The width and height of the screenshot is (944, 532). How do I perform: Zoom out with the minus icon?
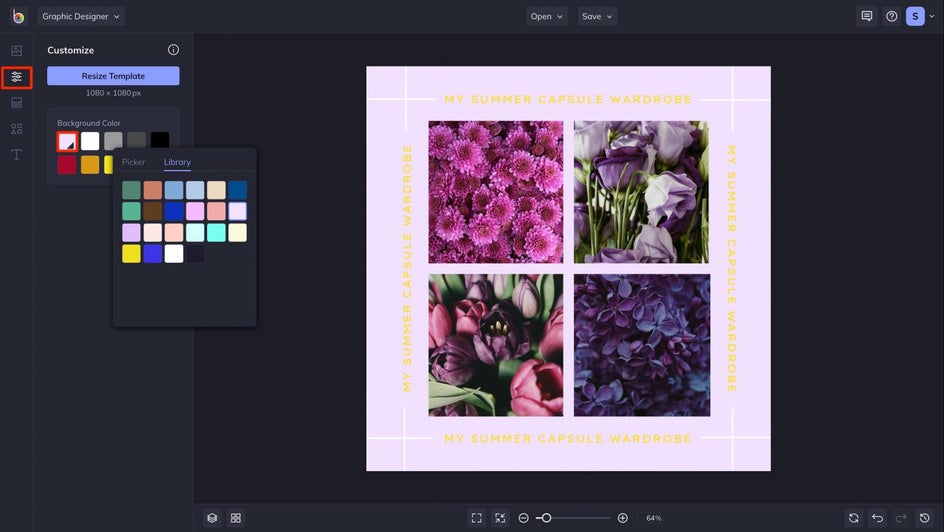point(524,518)
